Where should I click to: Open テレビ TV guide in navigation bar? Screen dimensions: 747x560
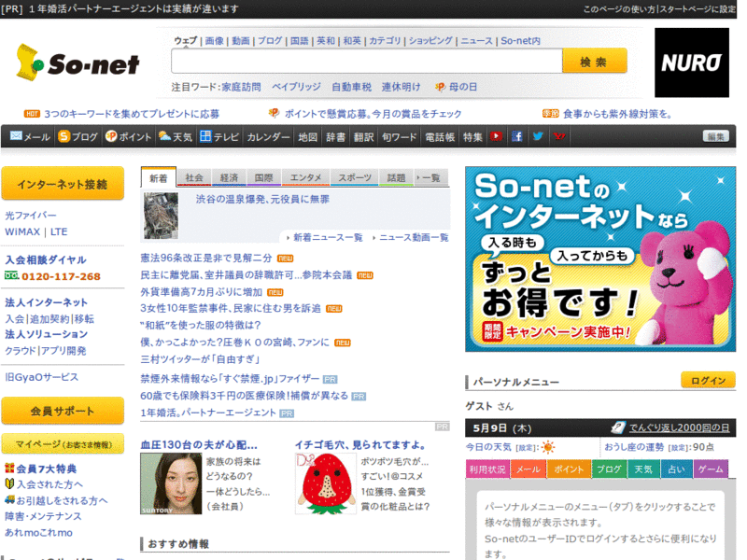coord(219,136)
